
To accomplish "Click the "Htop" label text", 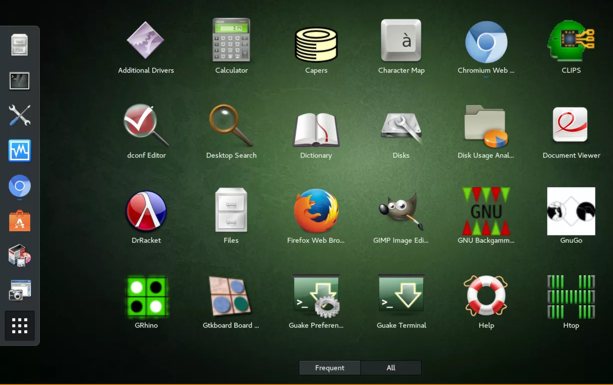I will tap(571, 325).
